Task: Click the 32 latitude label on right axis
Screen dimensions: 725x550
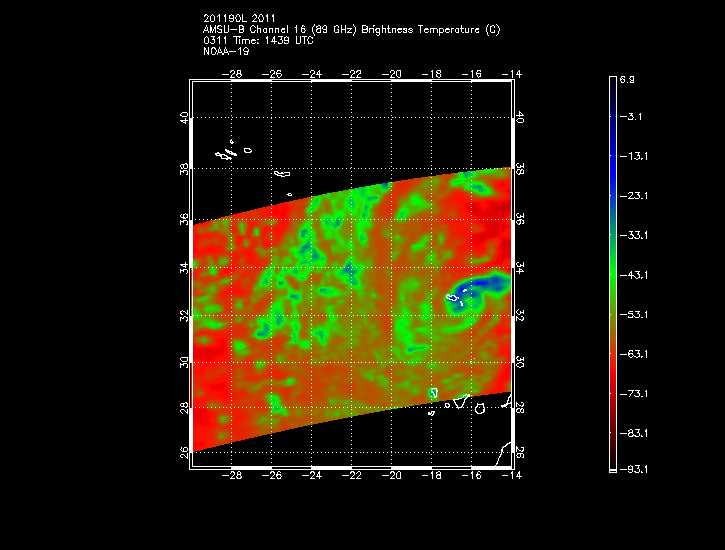Action: pyautogui.click(x=519, y=314)
